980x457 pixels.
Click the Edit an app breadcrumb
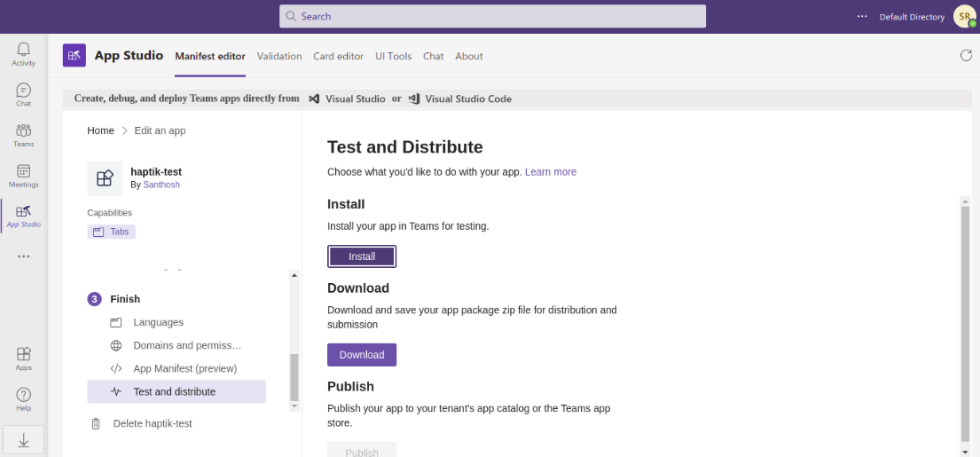coord(160,130)
